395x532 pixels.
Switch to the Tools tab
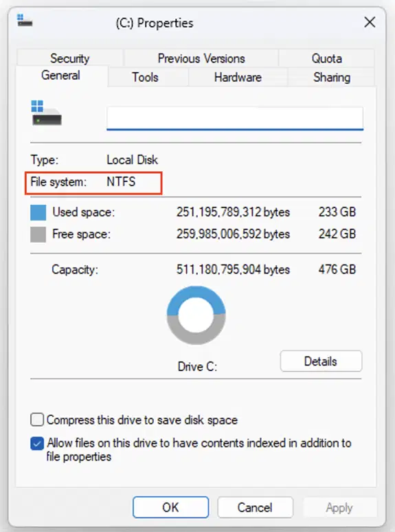point(145,77)
